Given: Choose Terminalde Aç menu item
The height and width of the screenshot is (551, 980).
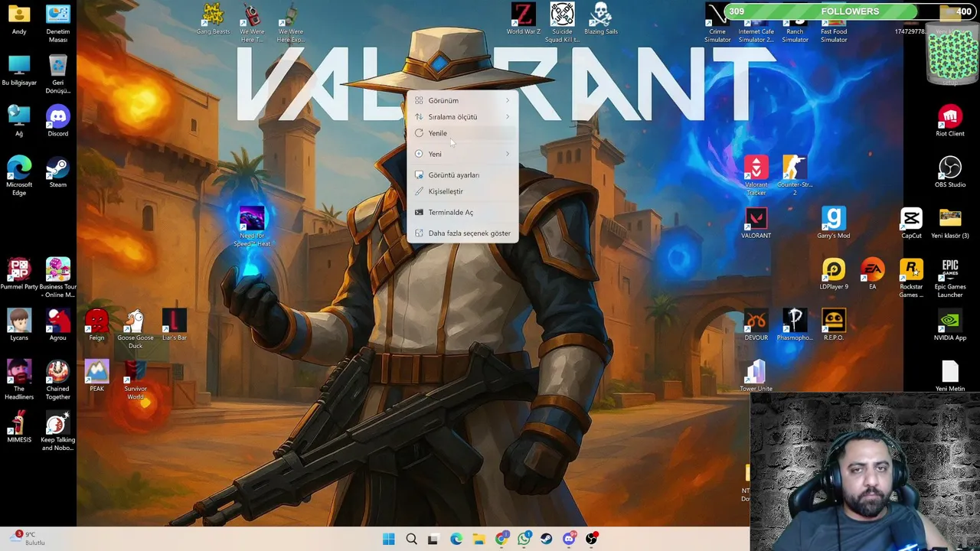Looking at the screenshot, I should (462, 212).
